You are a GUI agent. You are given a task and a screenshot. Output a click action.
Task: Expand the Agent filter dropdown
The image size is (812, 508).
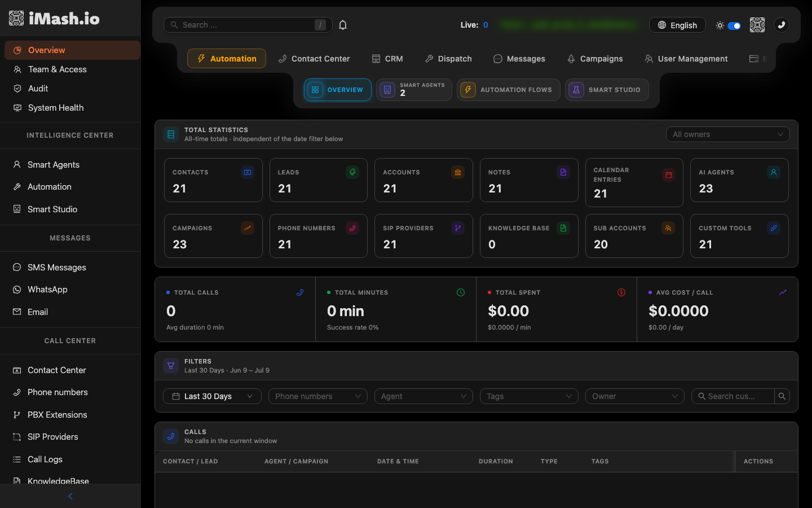pos(423,396)
